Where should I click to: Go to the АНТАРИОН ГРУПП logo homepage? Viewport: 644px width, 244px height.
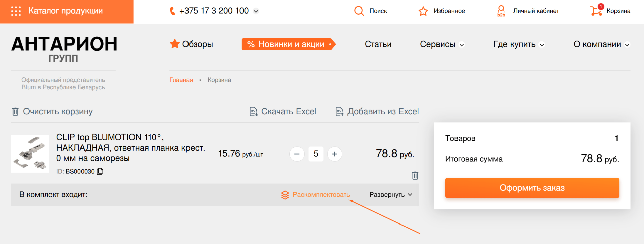pyautogui.click(x=64, y=49)
